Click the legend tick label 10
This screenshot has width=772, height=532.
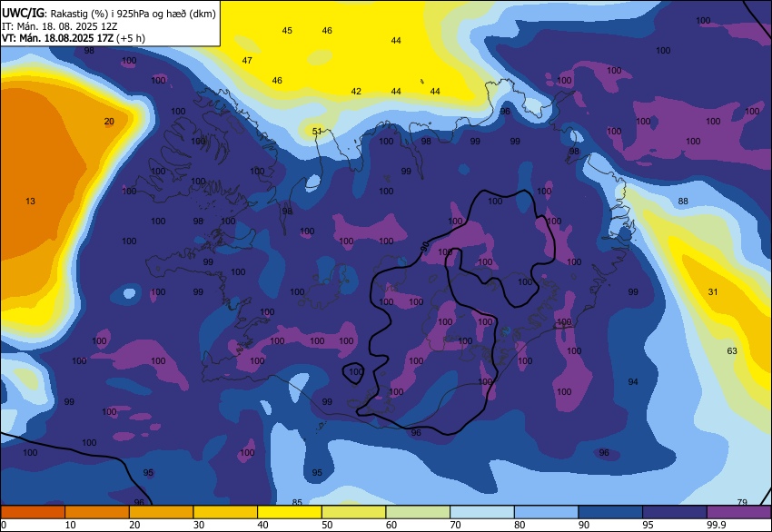[71, 525]
